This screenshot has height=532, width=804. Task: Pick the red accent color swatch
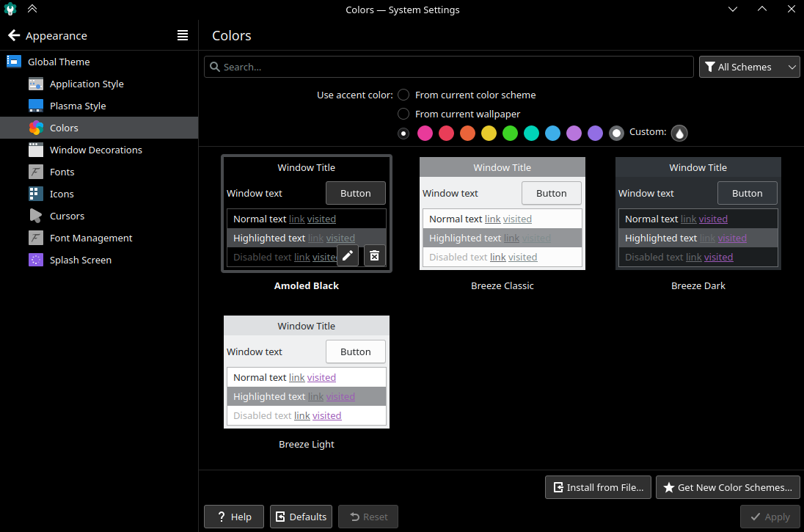446,134
